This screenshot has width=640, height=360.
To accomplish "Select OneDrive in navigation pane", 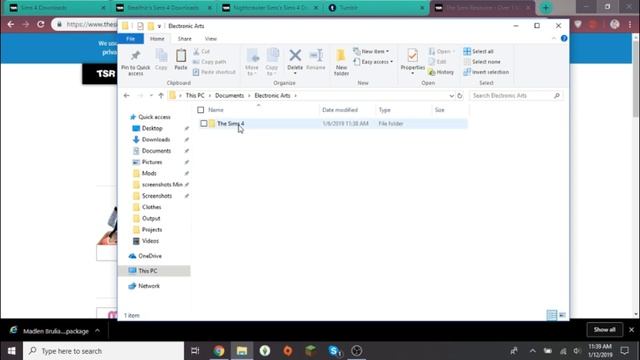I will point(150,256).
